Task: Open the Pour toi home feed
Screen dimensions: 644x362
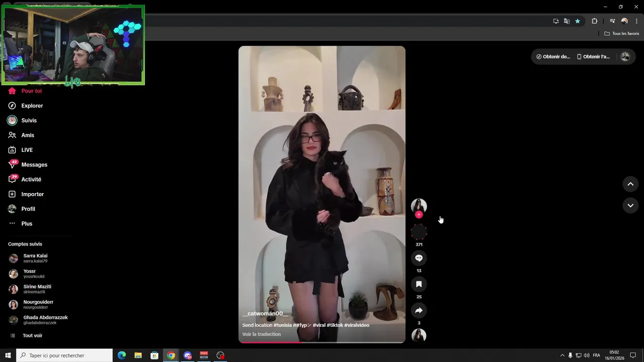Action: click(x=31, y=91)
